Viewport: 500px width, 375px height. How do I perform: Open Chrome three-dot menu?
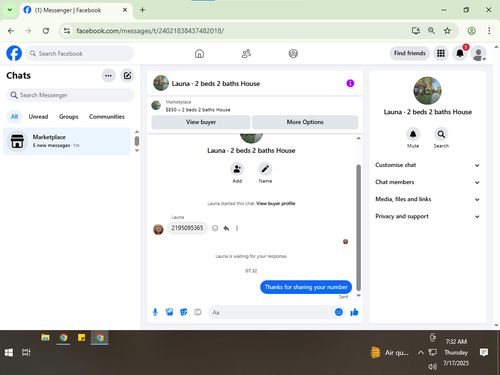(489, 31)
